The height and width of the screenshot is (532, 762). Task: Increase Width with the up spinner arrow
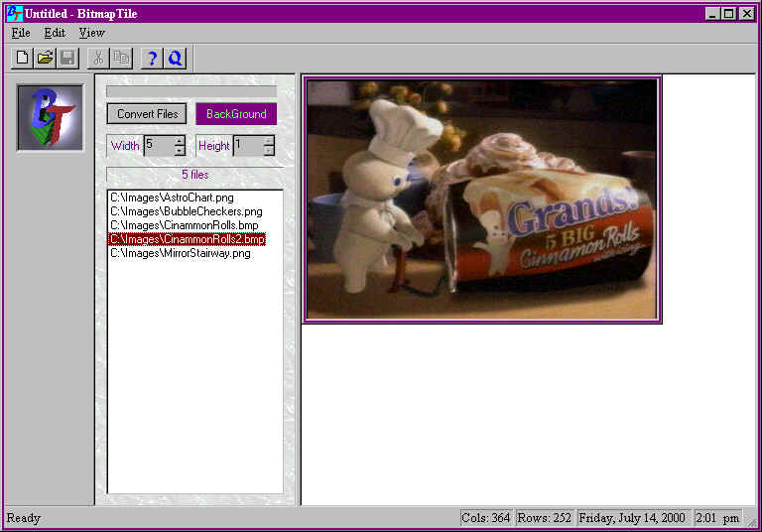(180, 141)
